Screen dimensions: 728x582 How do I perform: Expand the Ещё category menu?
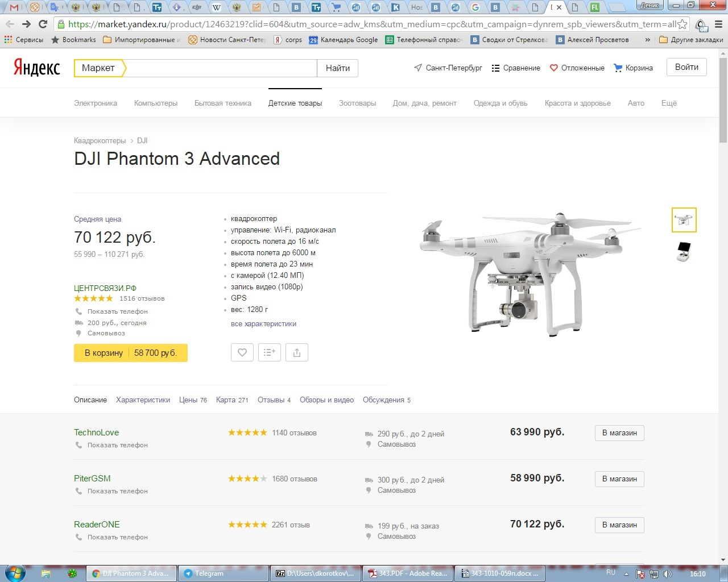pos(669,103)
